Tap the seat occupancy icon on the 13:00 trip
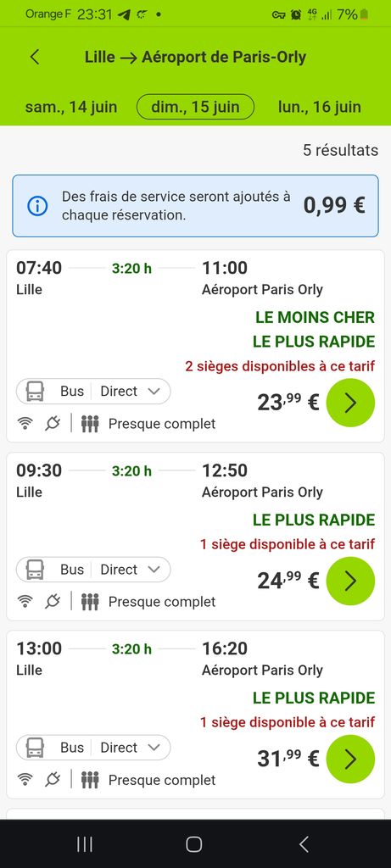Viewport: 391px width, 868px height. 90,780
